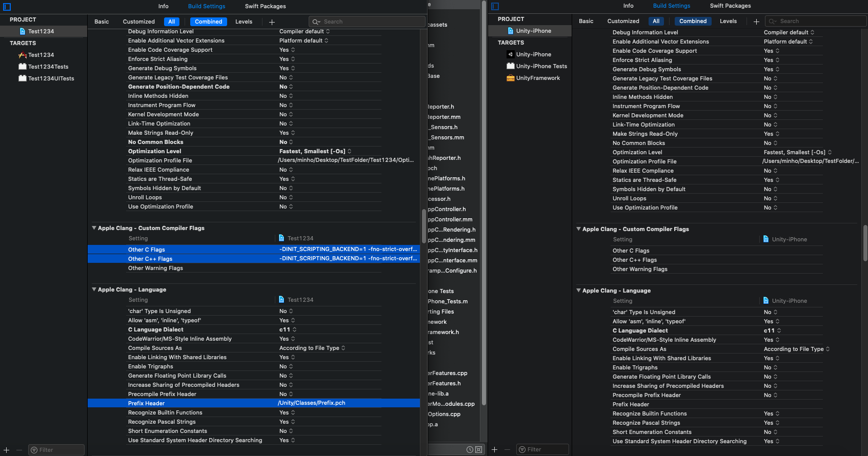Click recent files clock icon in middle navigator
The height and width of the screenshot is (456, 868).
tap(470, 449)
